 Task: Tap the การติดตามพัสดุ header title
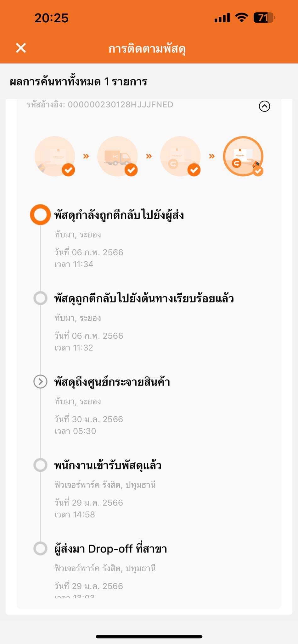coord(147,49)
